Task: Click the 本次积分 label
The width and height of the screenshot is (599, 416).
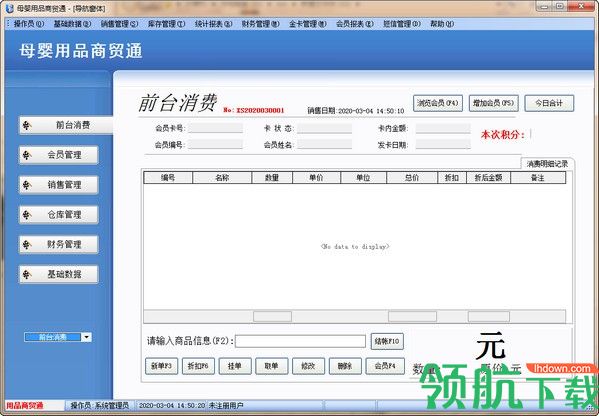Action: click(x=503, y=134)
